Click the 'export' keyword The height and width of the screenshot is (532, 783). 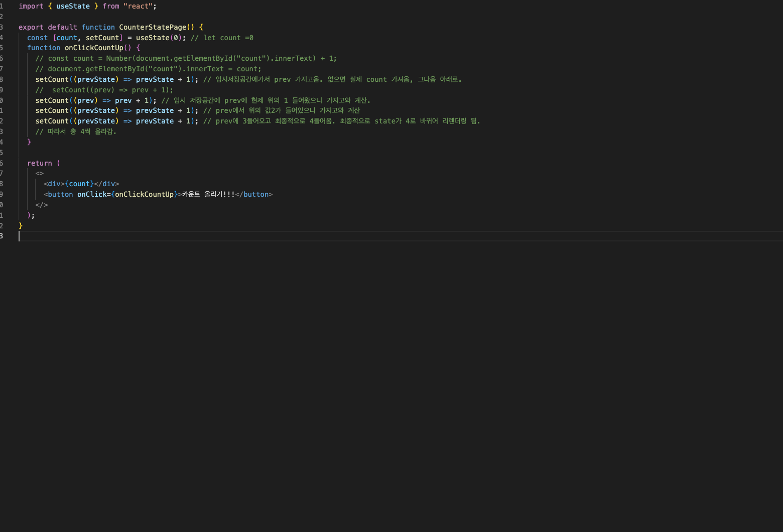tap(31, 27)
